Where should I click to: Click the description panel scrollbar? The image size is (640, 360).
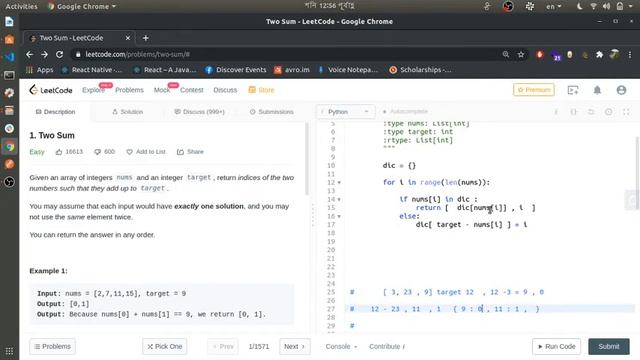[x=307, y=159]
